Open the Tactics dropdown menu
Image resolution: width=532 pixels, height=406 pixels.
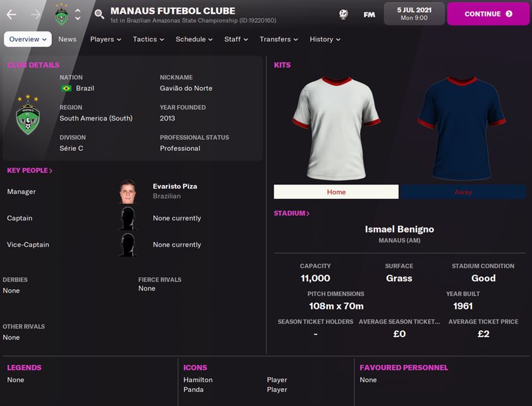(x=148, y=39)
